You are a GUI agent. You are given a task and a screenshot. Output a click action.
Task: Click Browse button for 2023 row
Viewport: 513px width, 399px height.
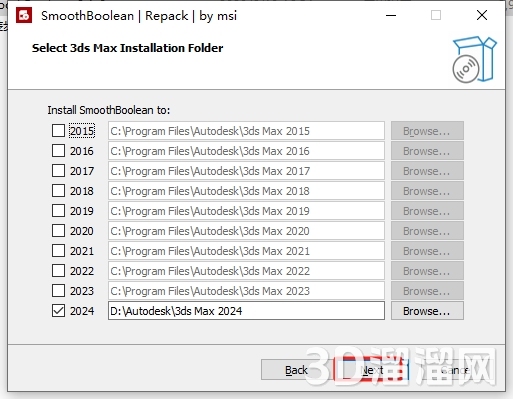(x=427, y=291)
